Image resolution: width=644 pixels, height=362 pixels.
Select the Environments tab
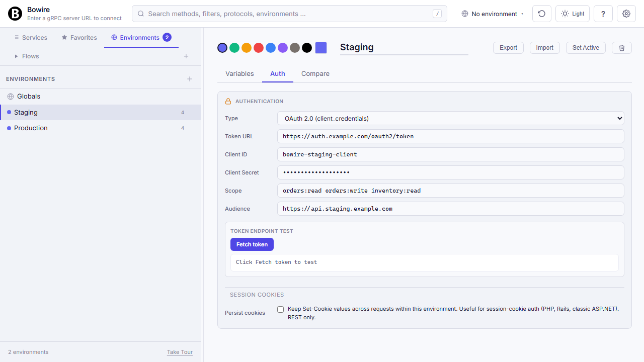[141, 38]
